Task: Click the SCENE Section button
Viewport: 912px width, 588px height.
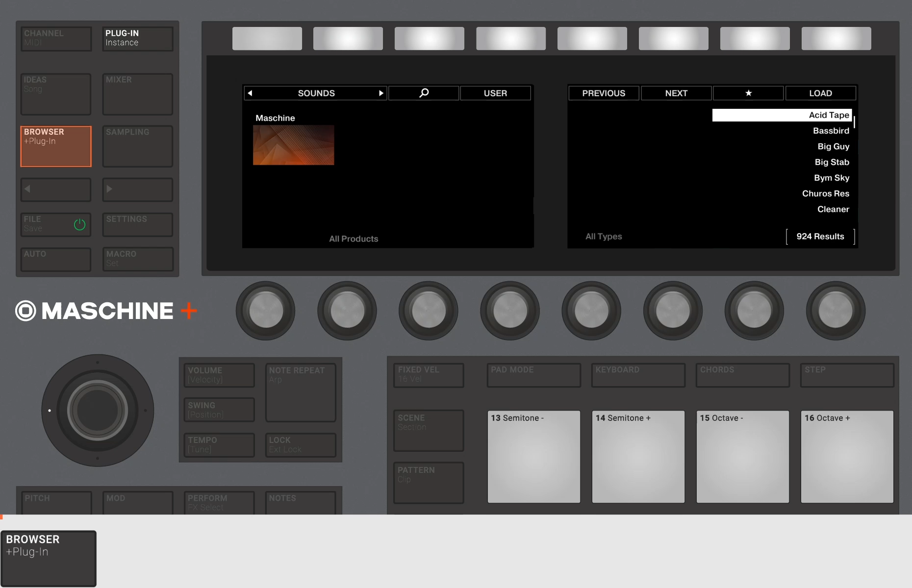Action: tap(429, 431)
